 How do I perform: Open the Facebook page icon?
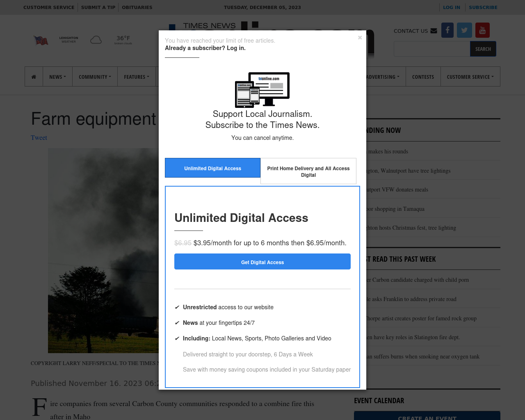pos(447,30)
